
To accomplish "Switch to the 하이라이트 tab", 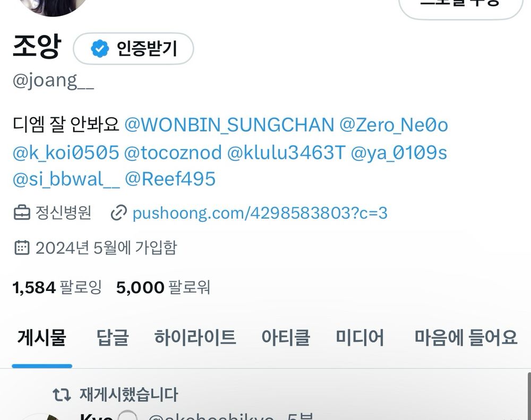I will point(195,337).
